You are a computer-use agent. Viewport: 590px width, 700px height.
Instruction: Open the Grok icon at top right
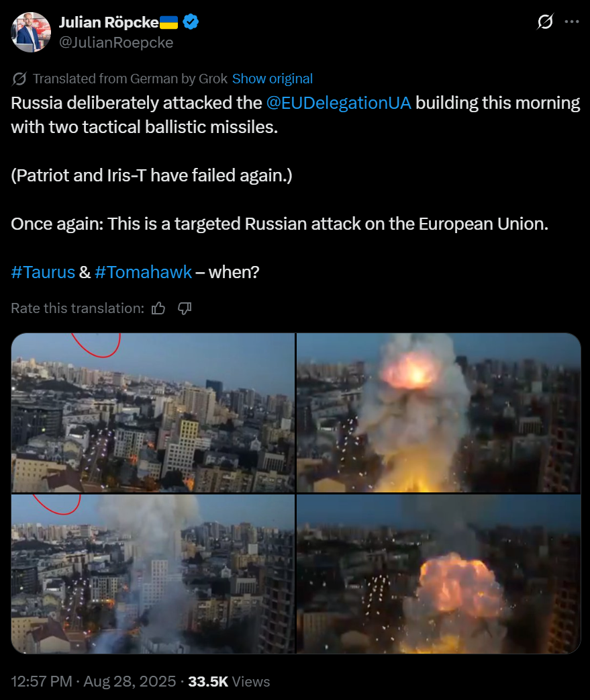[545, 21]
